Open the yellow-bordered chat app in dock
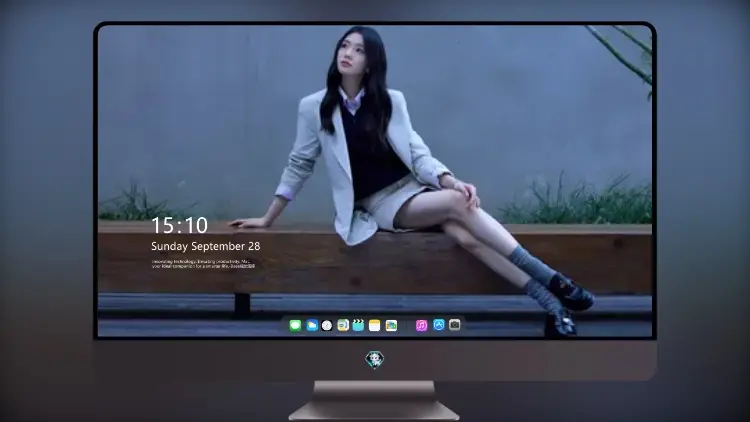The image size is (750, 422). click(x=343, y=326)
